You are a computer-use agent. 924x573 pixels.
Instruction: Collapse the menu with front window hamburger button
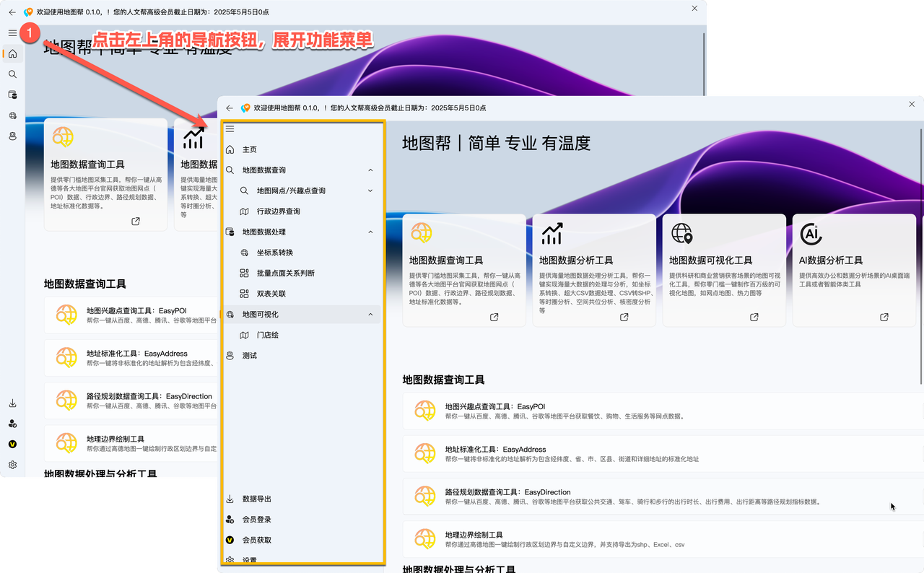click(230, 129)
